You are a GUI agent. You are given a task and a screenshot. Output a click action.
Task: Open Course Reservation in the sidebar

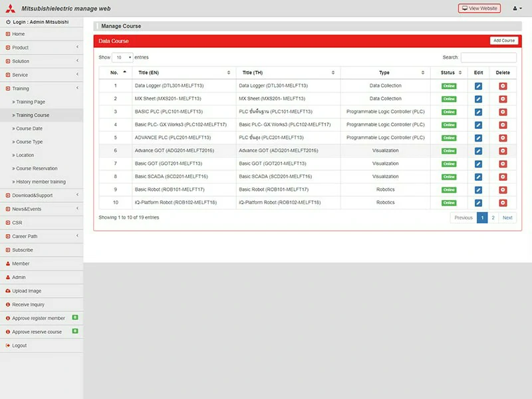point(37,168)
